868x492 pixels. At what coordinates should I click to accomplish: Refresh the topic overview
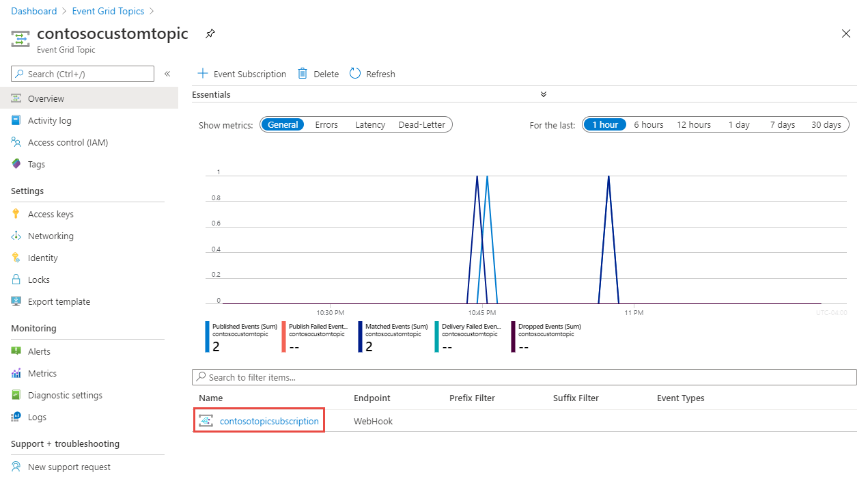372,73
